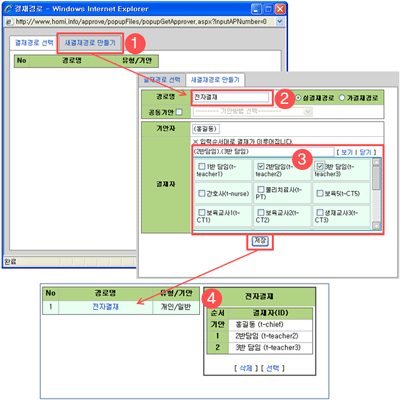Click the 삭제 link in route detail
Image resolution: width=400 pixels, height=400 pixels.
pos(246,368)
